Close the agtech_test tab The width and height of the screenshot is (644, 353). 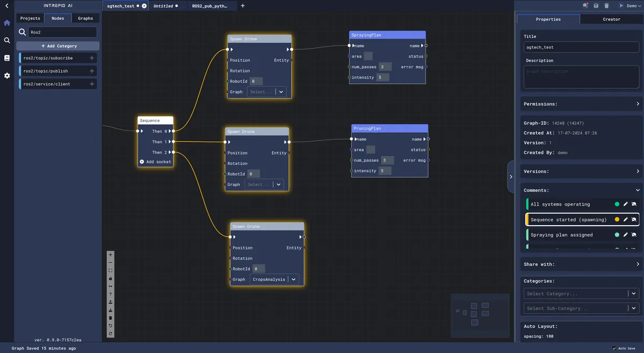coord(144,6)
